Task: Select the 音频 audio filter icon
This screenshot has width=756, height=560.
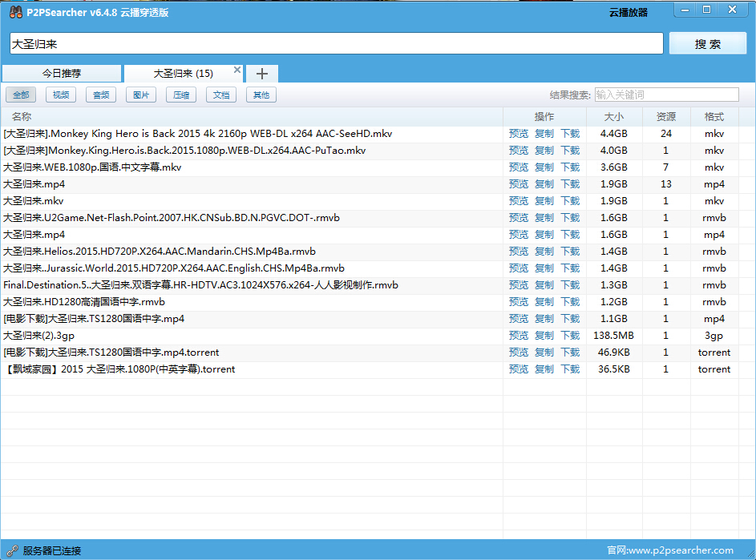Action: pos(100,95)
